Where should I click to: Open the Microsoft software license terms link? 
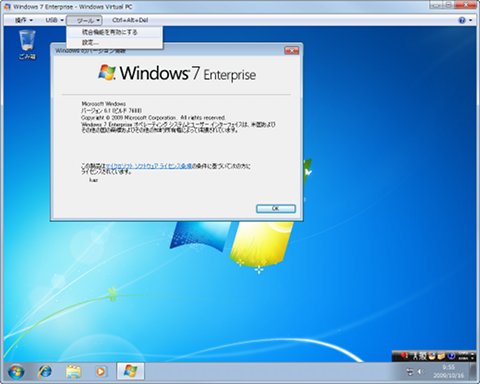point(149,166)
